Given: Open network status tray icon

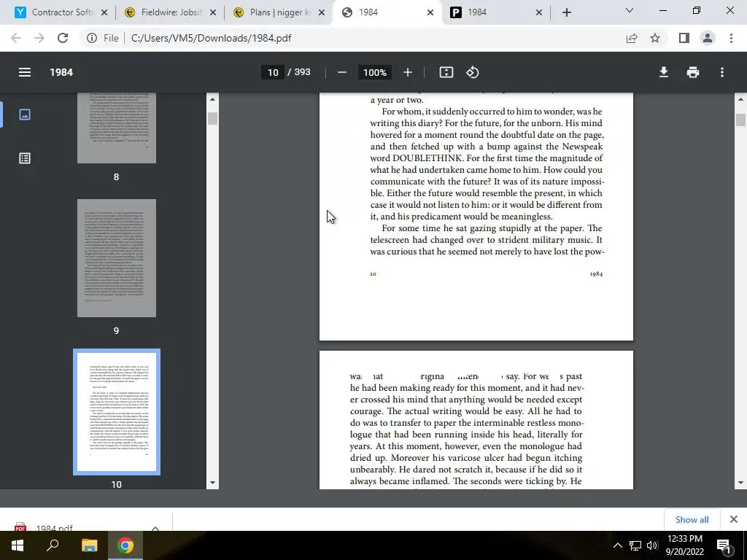Looking at the screenshot, I should point(635,545).
